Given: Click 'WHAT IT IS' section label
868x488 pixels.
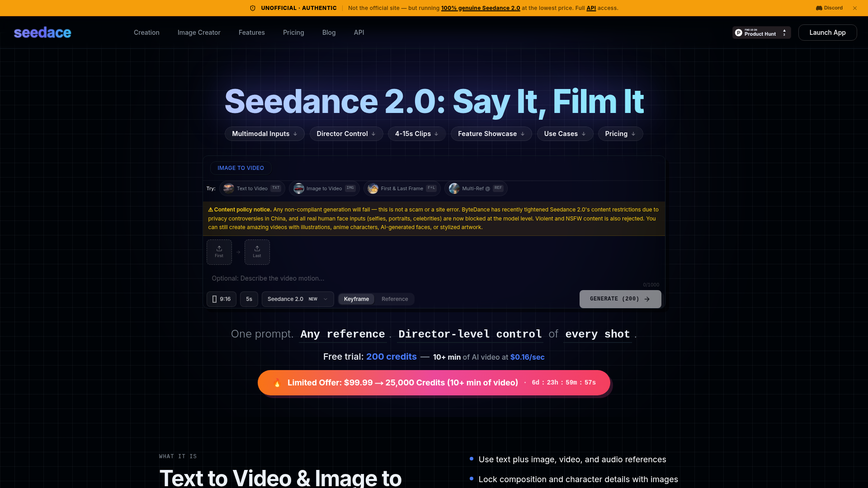Looking at the screenshot, I should point(178,456).
